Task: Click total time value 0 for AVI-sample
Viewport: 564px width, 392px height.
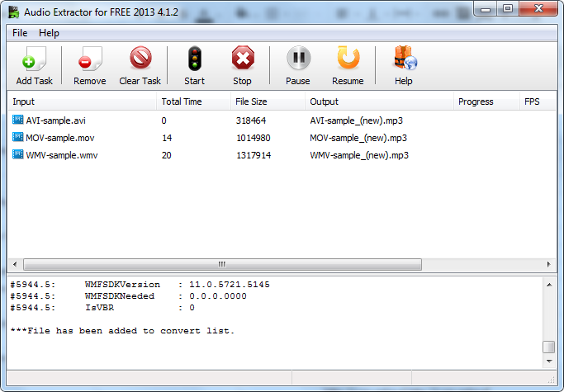Action: (x=164, y=120)
